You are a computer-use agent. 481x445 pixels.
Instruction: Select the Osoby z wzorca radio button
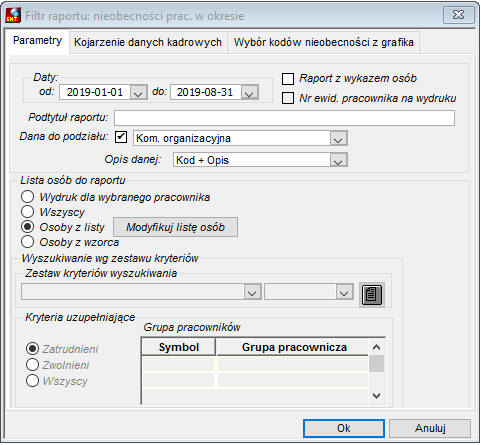27,242
